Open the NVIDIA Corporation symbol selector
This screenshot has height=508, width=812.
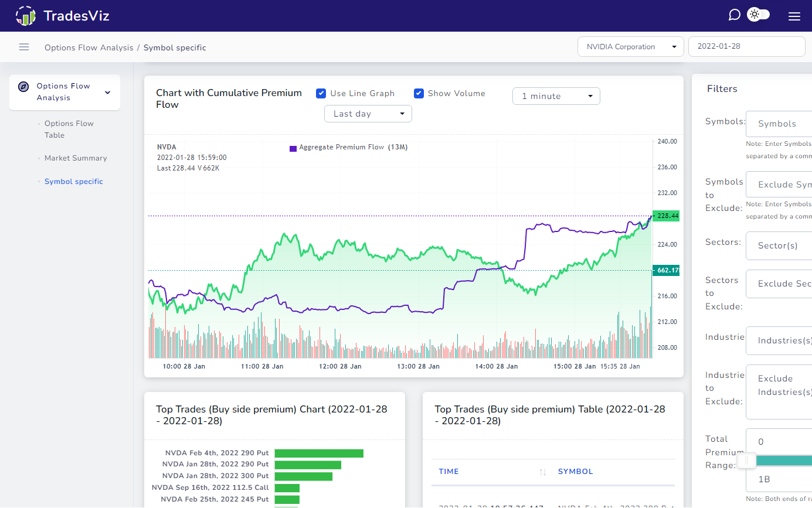point(630,46)
